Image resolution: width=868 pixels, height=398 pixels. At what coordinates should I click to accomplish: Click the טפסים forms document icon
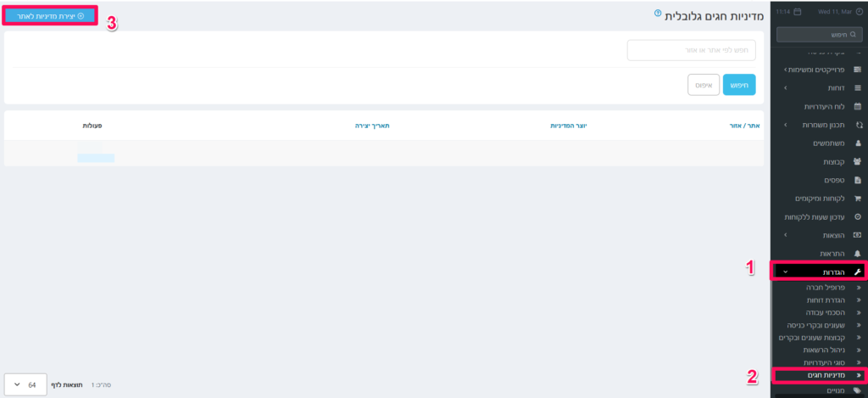pyautogui.click(x=857, y=180)
